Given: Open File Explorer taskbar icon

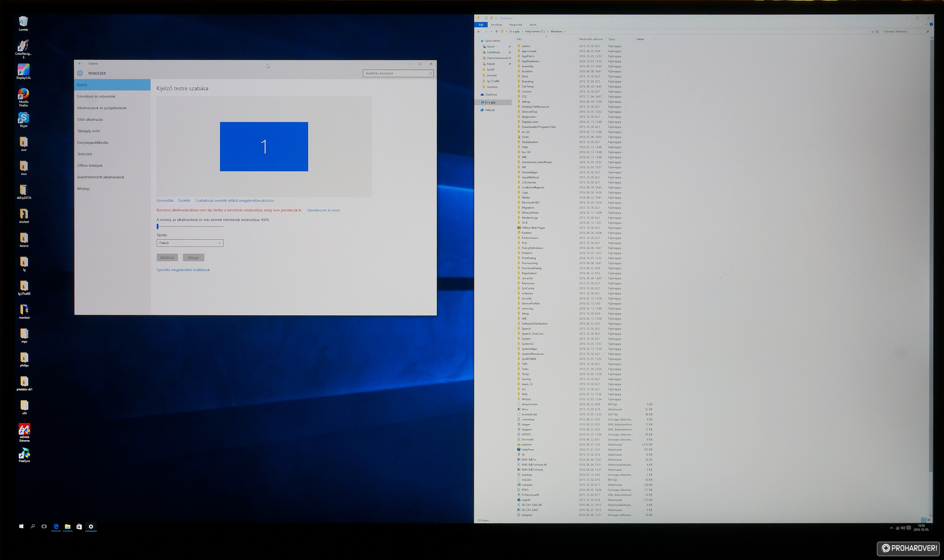Looking at the screenshot, I should click(x=67, y=526).
